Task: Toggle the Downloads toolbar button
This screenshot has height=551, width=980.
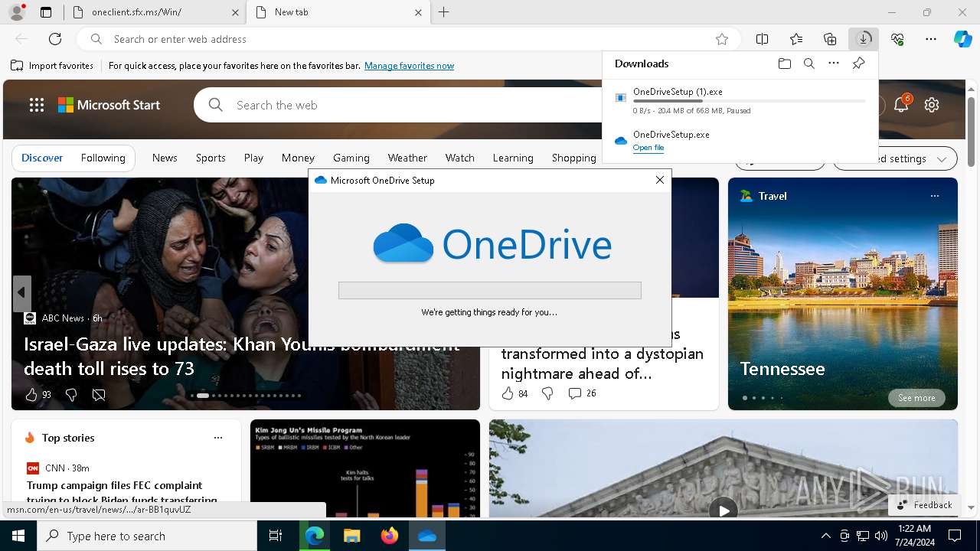Action: coord(864,39)
